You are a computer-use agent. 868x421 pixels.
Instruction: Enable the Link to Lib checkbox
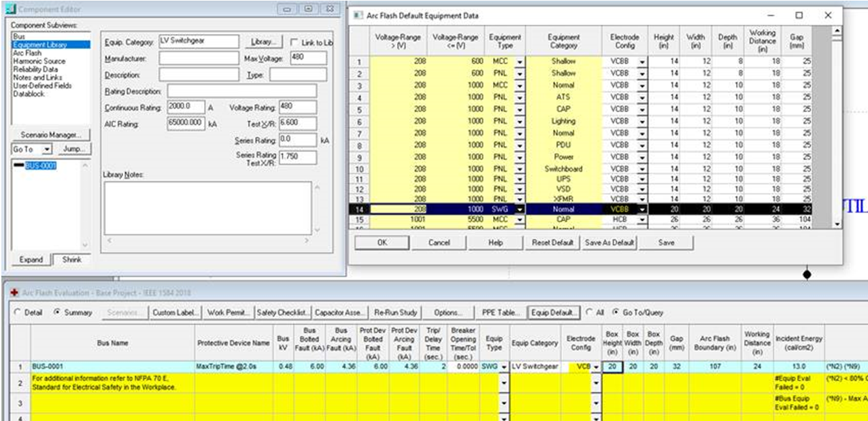point(295,42)
